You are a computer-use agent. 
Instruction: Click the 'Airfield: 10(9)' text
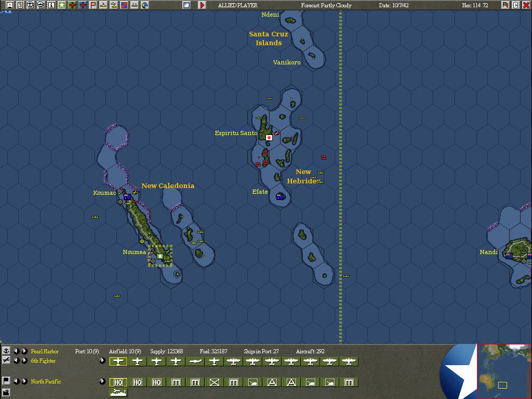(x=125, y=351)
